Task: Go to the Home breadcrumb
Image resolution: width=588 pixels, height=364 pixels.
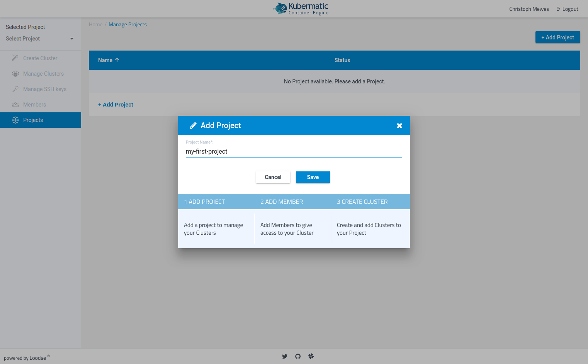Action: pyautogui.click(x=96, y=24)
